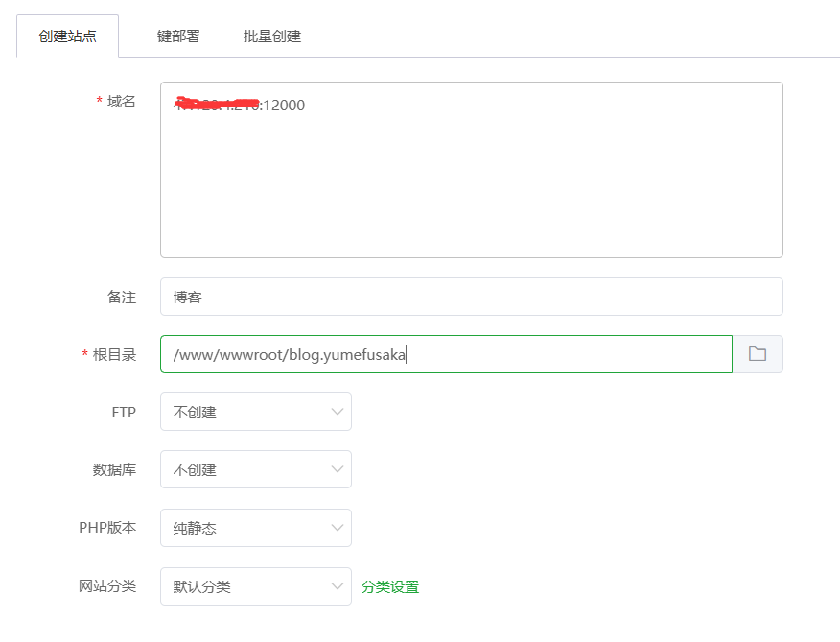Click the 备注 field containing 博客

[471, 297]
